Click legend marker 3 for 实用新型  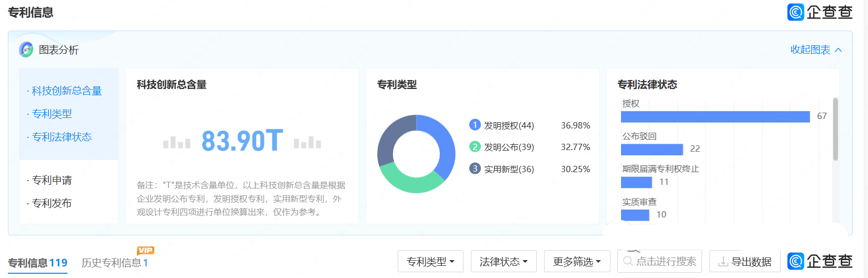(x=475, y=168)
